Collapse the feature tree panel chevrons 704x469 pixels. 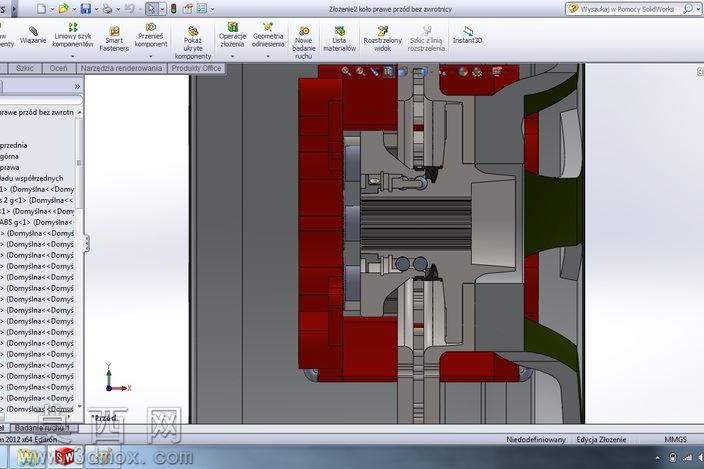click(77, 86)
